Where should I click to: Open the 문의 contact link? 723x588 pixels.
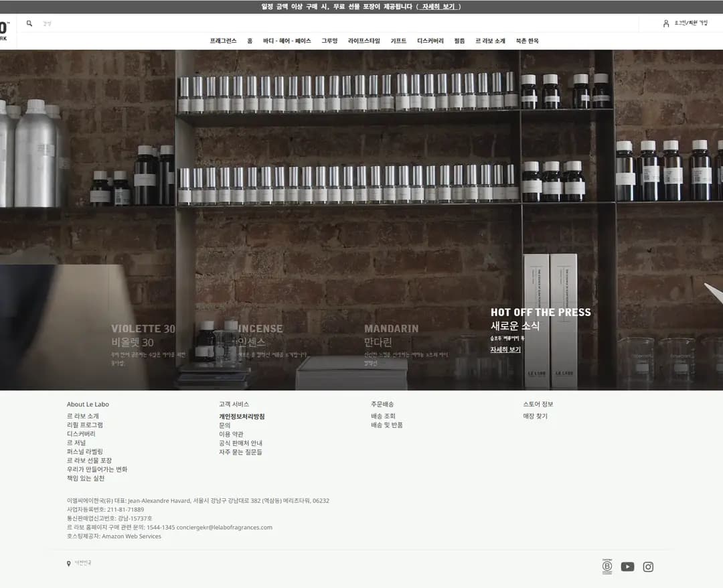coord(224,425)
